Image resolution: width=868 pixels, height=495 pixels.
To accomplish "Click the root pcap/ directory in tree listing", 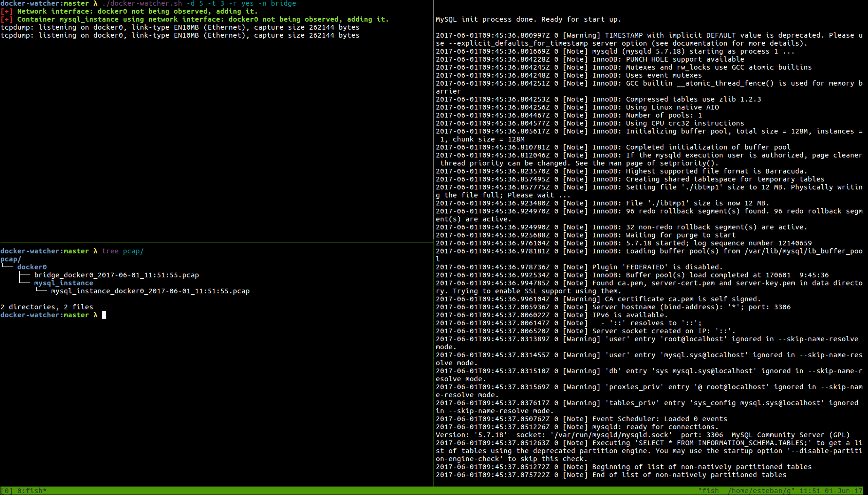I will [11, 259].
